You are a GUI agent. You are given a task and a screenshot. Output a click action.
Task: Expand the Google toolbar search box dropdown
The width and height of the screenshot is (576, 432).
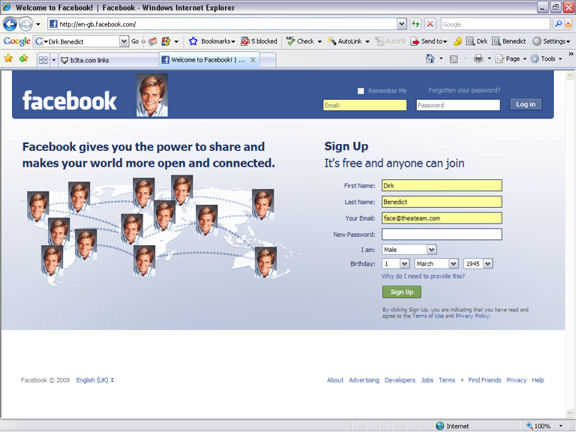(124, 42)
